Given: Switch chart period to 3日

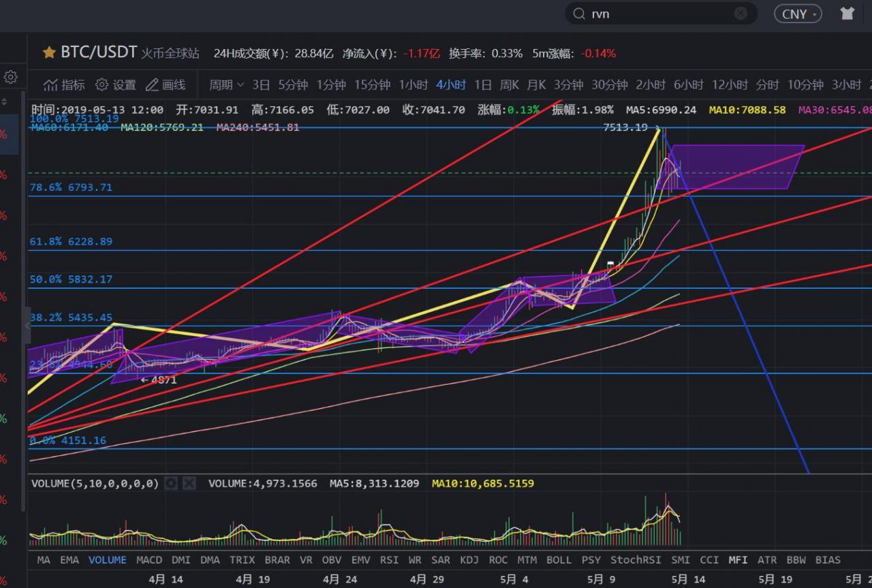Looking at the screenshot, I should [261, 85].
